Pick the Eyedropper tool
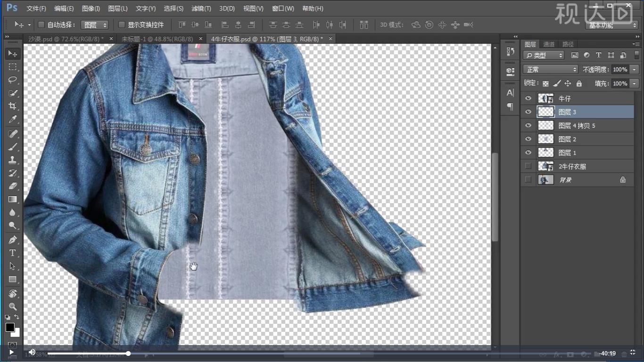Image resolution: width=644 pixels, height=362 pixels. [x=13, y=119]
